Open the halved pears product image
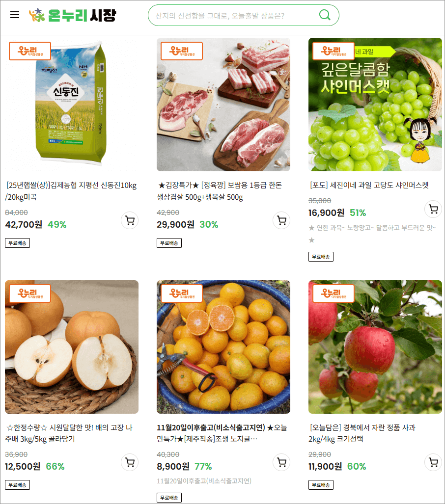445x504 pixels. pyautogui.click(x=72, y=347)
